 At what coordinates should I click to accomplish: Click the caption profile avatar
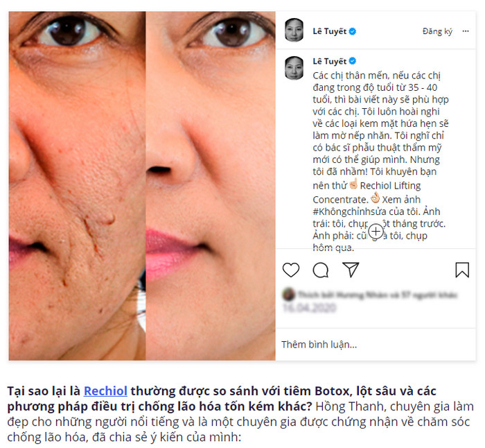pyautogui.click(x=294, y=68)
